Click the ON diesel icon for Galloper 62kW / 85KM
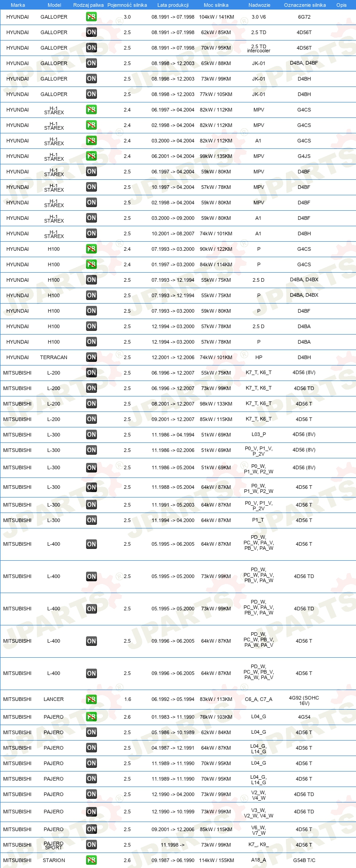356x868 pixels. coord(92,32)
